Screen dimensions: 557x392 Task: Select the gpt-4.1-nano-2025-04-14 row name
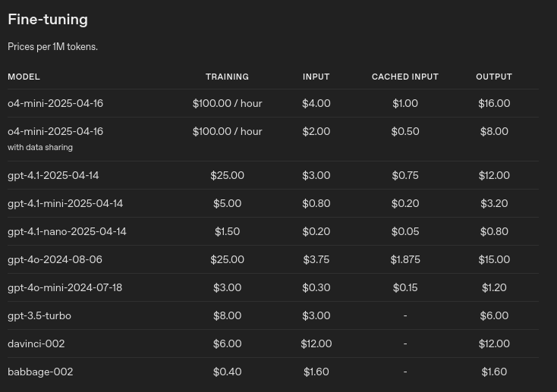(67, 231)
